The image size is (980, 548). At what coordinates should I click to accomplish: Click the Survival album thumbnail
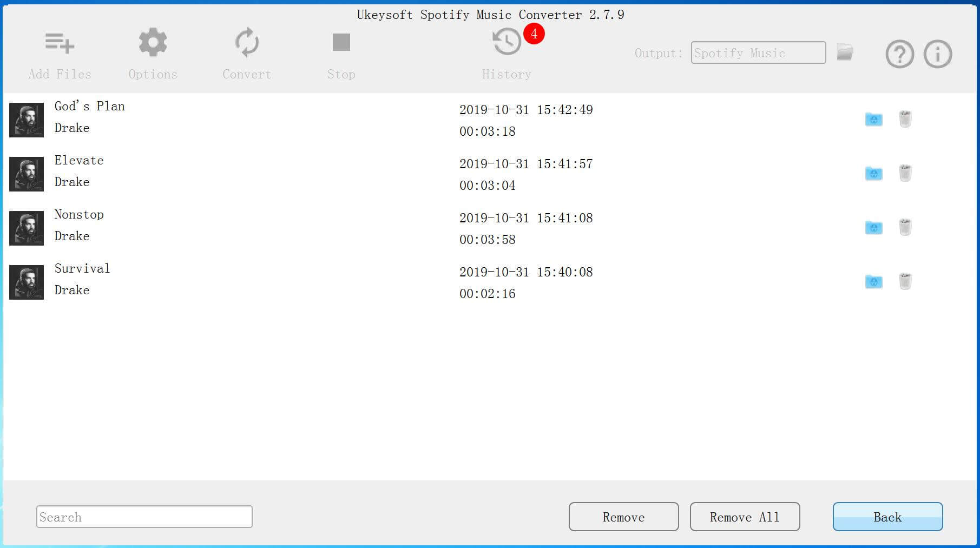pyautogui.click(x=27, y=282)
